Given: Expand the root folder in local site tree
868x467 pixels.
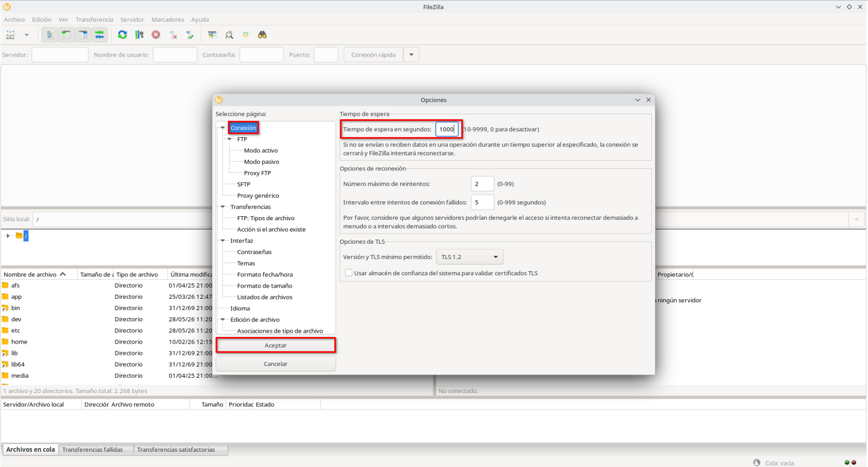Looking at the screenshot, I should pos(8,236).
